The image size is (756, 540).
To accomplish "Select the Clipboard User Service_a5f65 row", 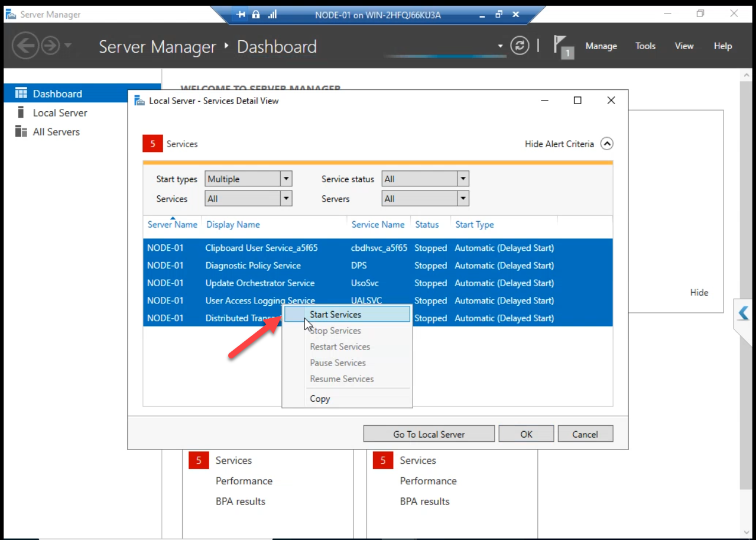I will click(378, 248).
